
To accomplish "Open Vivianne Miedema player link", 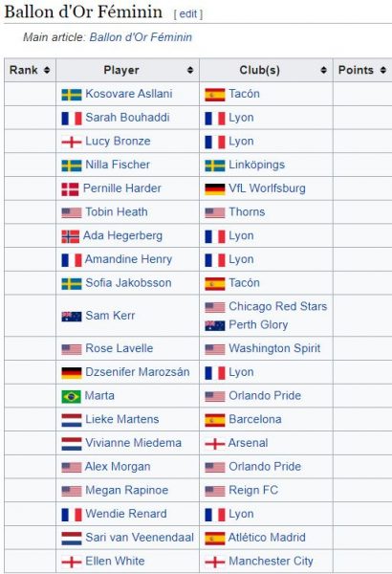I will point(133,443).
